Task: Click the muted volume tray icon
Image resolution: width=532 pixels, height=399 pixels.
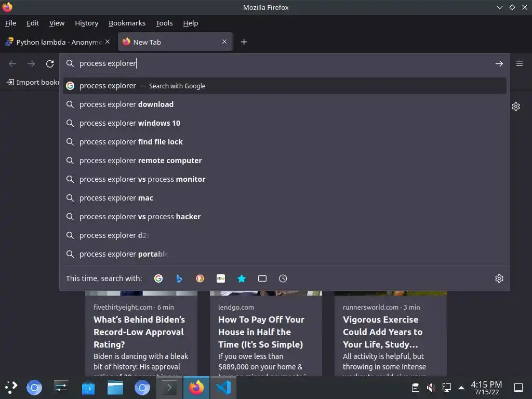Action: pyautogui.click(x=431, y=388)
